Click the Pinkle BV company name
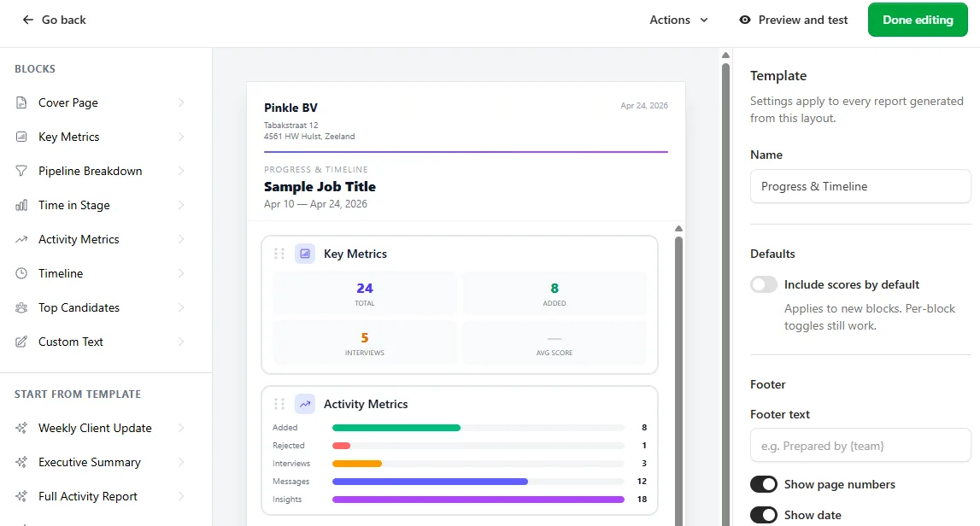Screen dimensions: 980x526 click(290, 108)
